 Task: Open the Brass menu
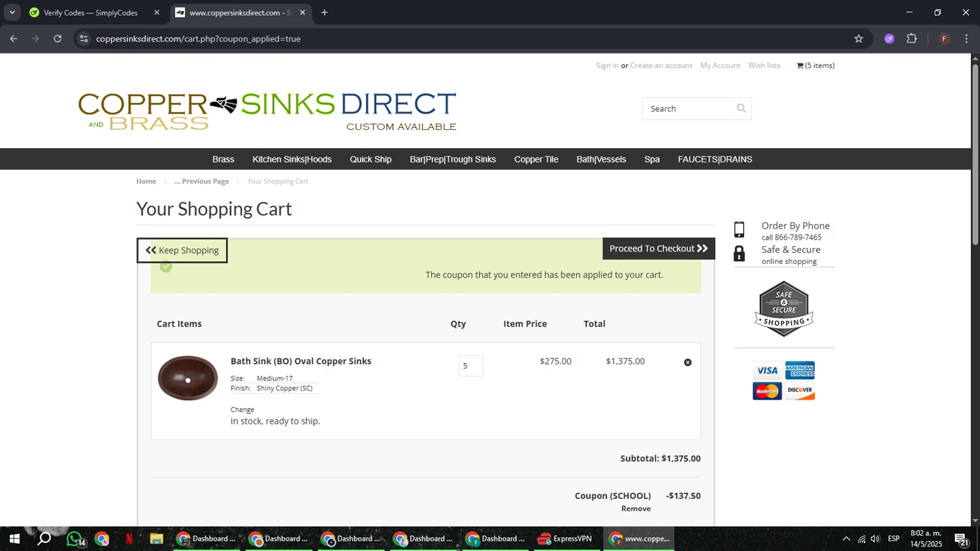click(223, 159)
